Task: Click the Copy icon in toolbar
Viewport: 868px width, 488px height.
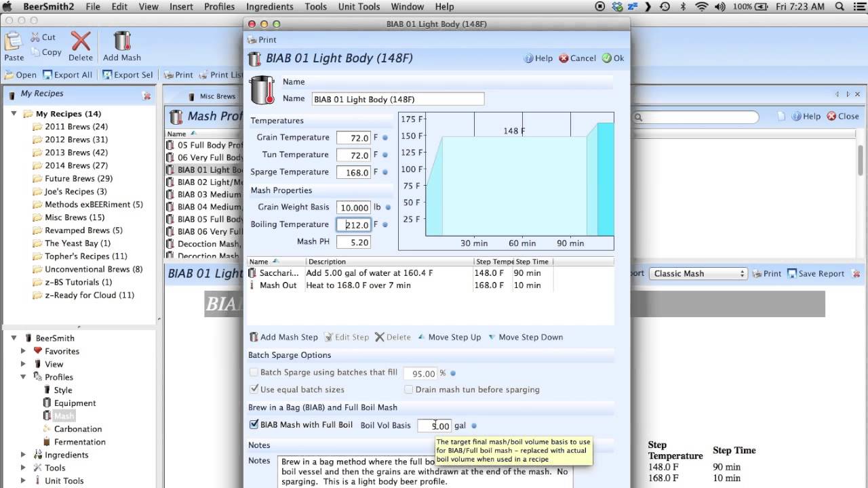Action: coord(35,52)
